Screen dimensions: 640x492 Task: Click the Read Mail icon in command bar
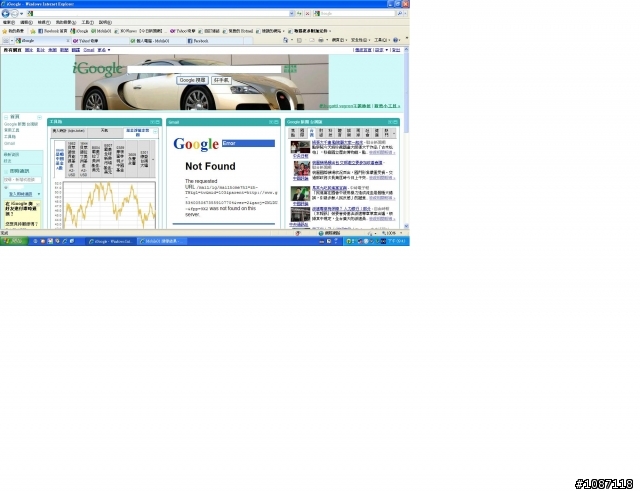pyautogui.click(x=312, y=40)
